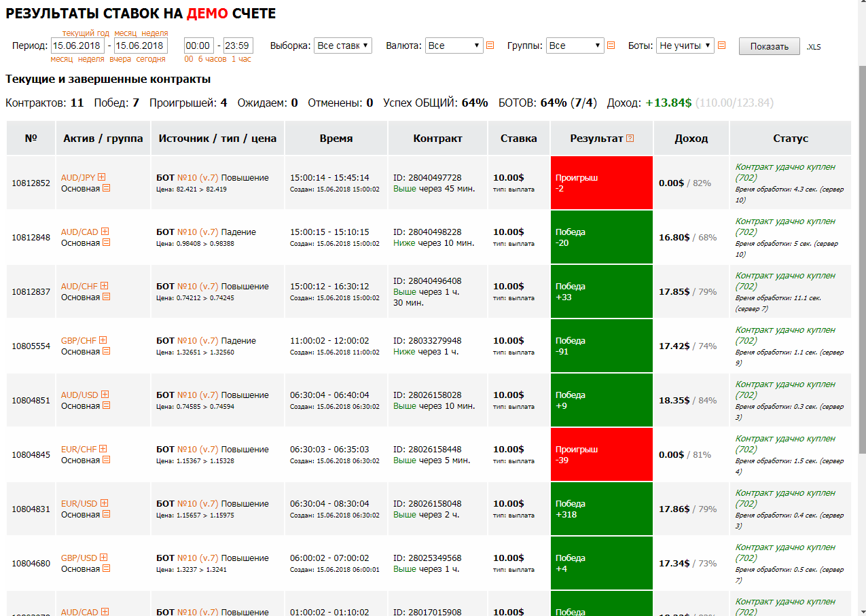This screenshot has width=866, height=616.
Task: Click the minus icon beside Основная in row 10804680
Action: 106,568
